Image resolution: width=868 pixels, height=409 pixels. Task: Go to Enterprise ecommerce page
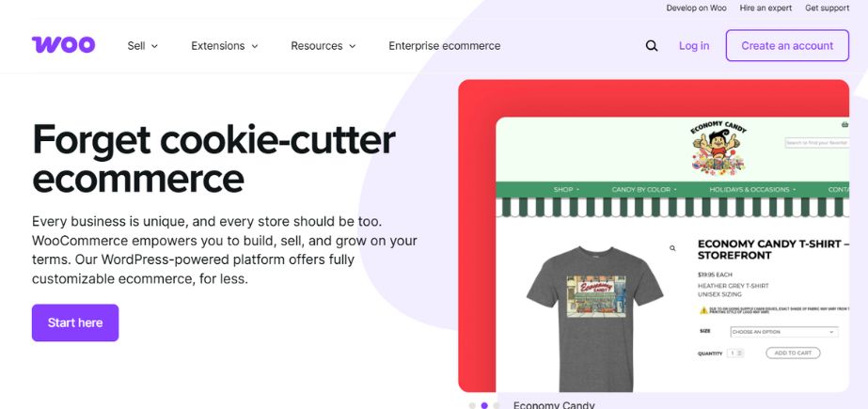pyautogui.click(x=445, y=46)
